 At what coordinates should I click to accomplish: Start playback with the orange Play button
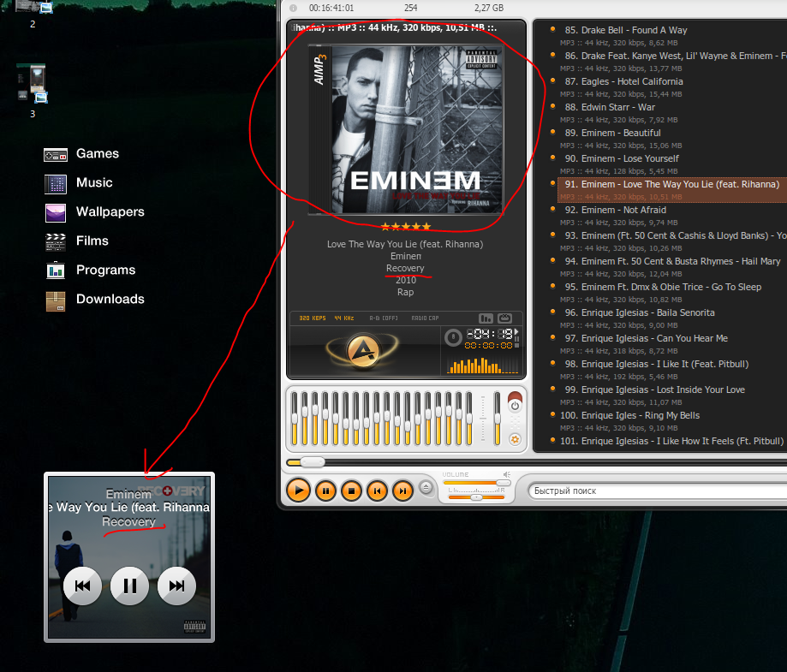point(299,491)
